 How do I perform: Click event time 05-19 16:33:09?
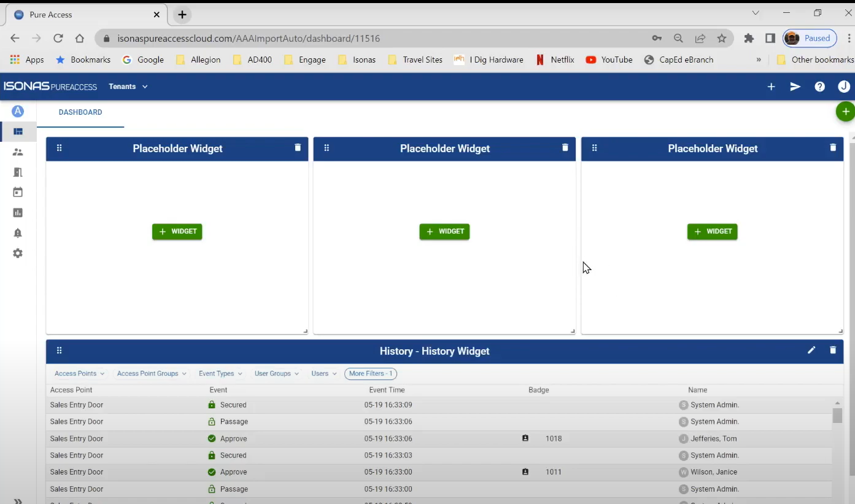388,405
